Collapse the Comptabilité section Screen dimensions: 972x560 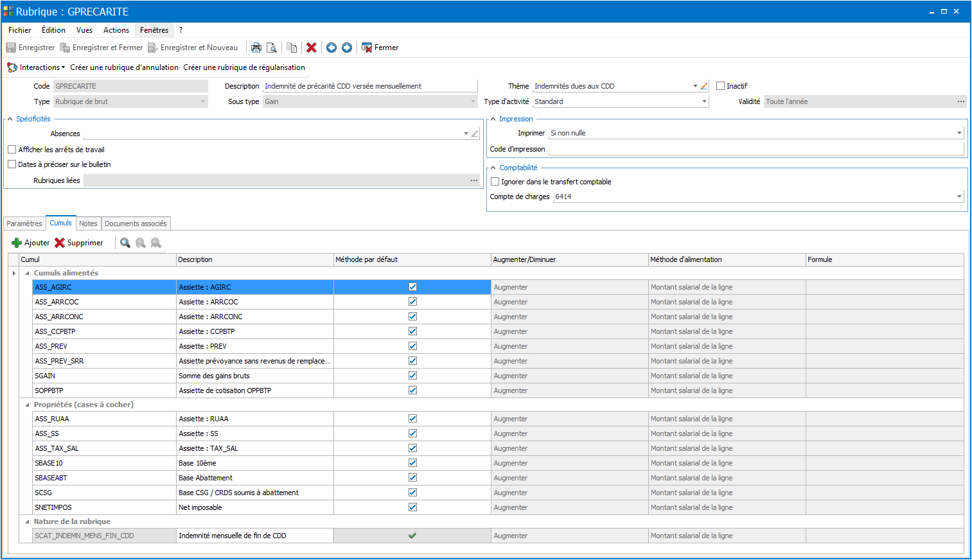[x=493, y=168]
